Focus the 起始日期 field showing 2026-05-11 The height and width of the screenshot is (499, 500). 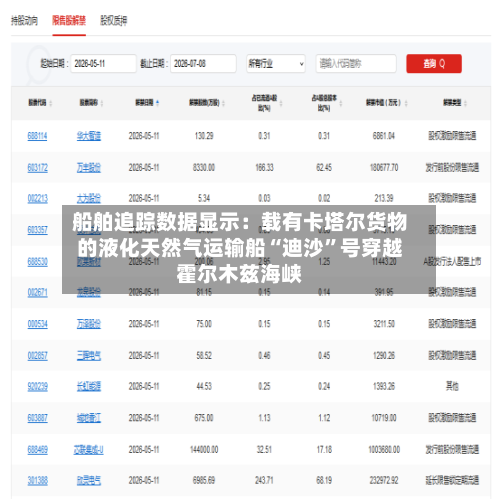(103, 63)
